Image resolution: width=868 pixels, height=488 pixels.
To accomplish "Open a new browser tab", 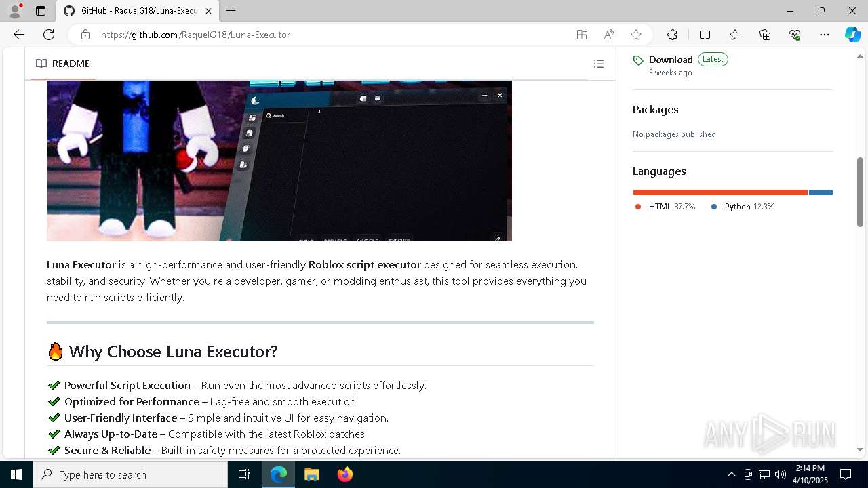I will pyautogui.click(x=231, y=11).
